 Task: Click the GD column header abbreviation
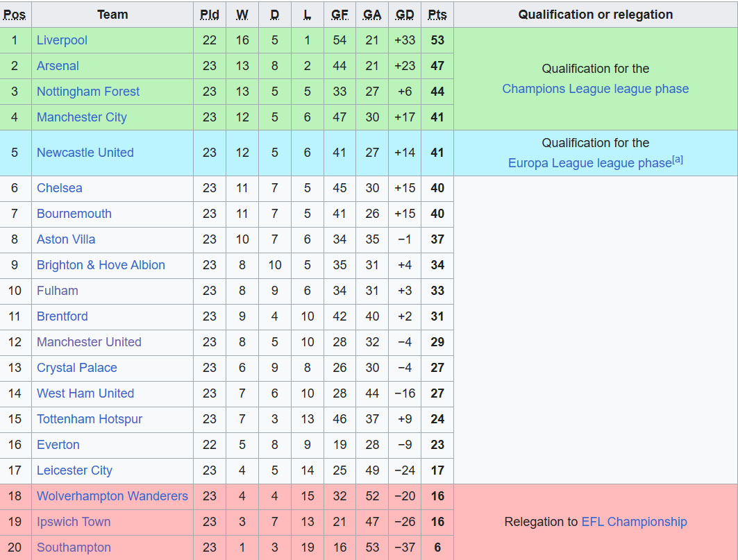click(x=405, y=15)
